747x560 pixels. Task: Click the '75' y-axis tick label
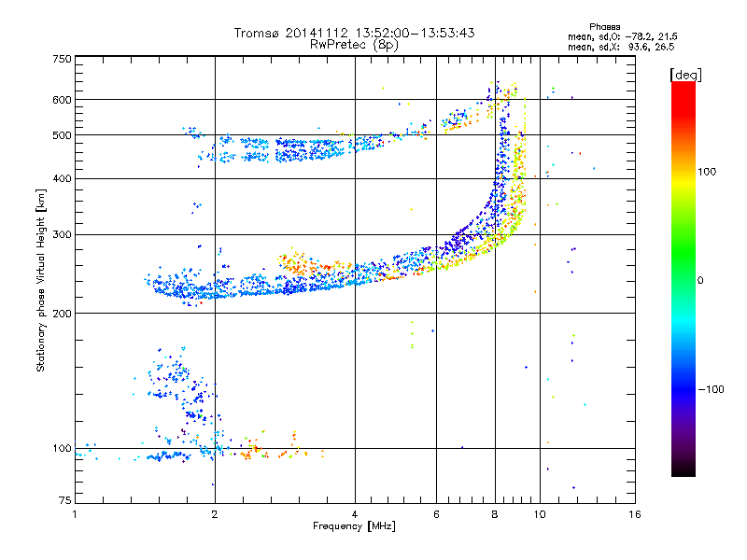65,500
